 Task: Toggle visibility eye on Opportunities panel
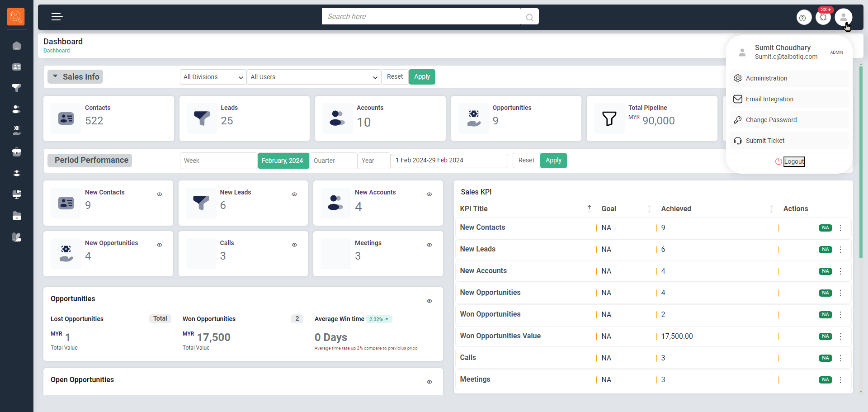click(429, 301)
